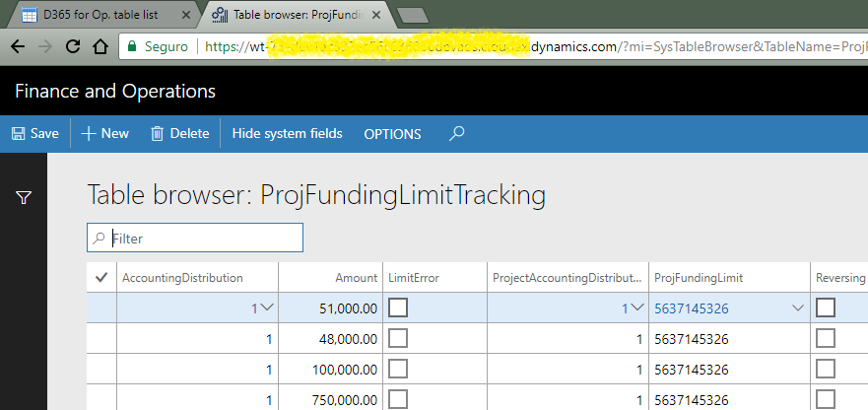The width and height of the screenshot is (868, 410).
Task: Click Hide system fields button
Action: click(287, 134)
